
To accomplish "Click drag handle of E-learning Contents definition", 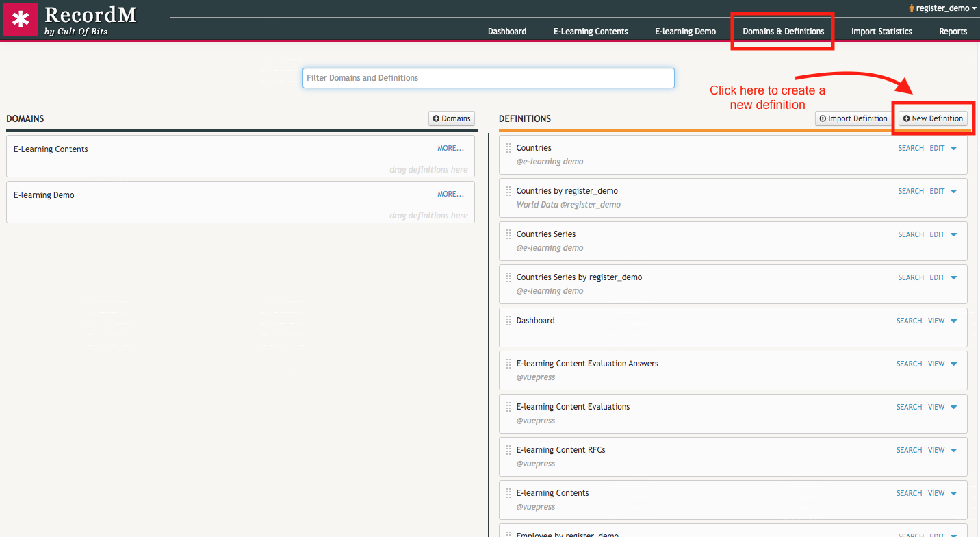I will 508,493.
